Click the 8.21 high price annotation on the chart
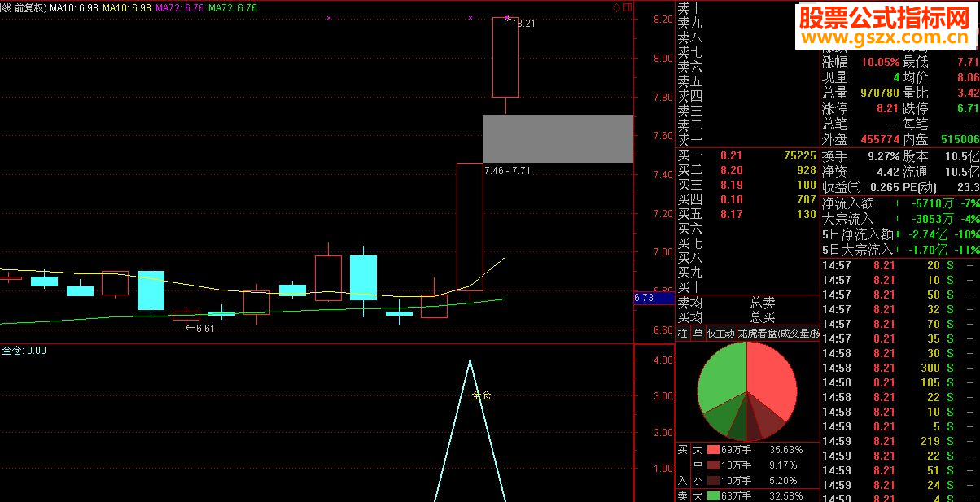Screen dimensions: 980x502 pos(526,24)
